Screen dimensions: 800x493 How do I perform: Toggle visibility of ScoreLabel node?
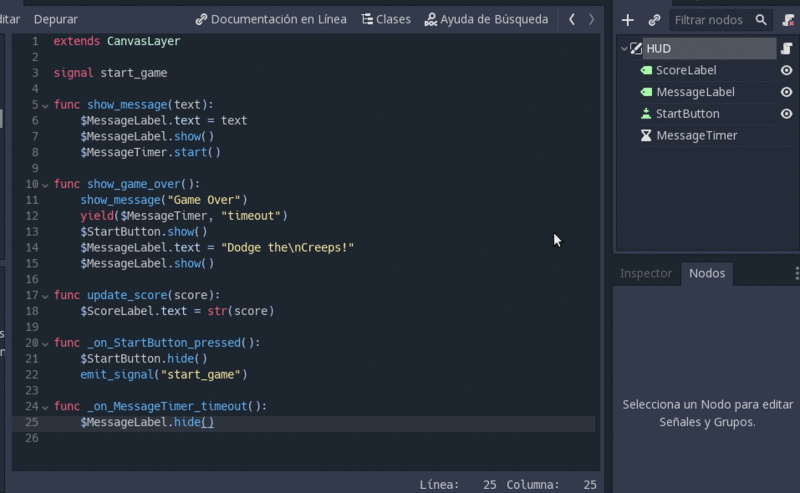(x=786, y=70)
